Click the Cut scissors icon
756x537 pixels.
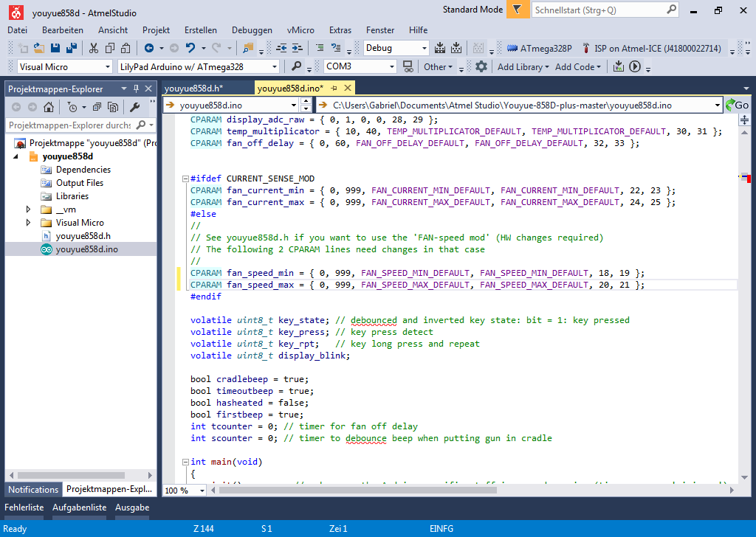(94, 48)
